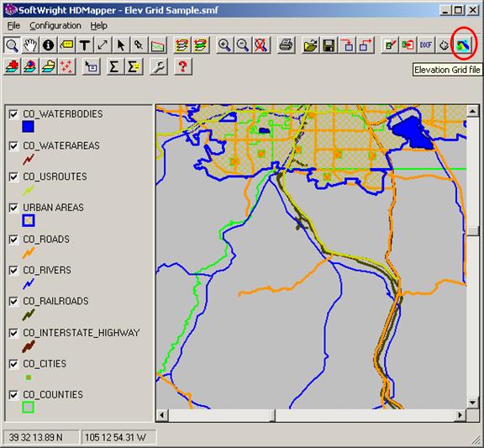Screen dimensions: 484x448
Task: Click the map's vertical scroll up arrow
Action: tap(472, 111)
